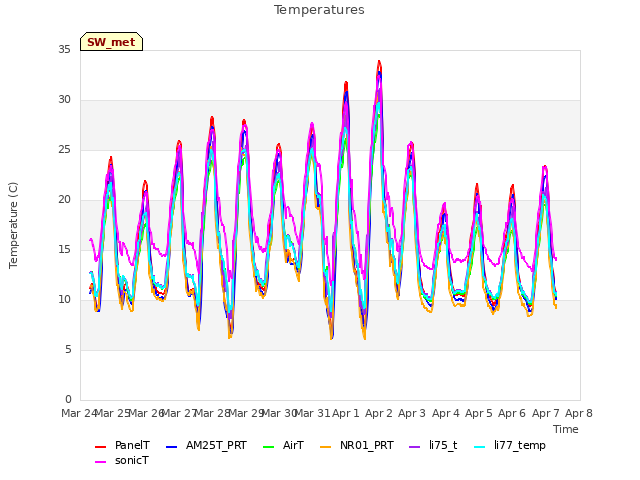
Task: Click the 15 y-axis tick label
Action: [64, 250]
